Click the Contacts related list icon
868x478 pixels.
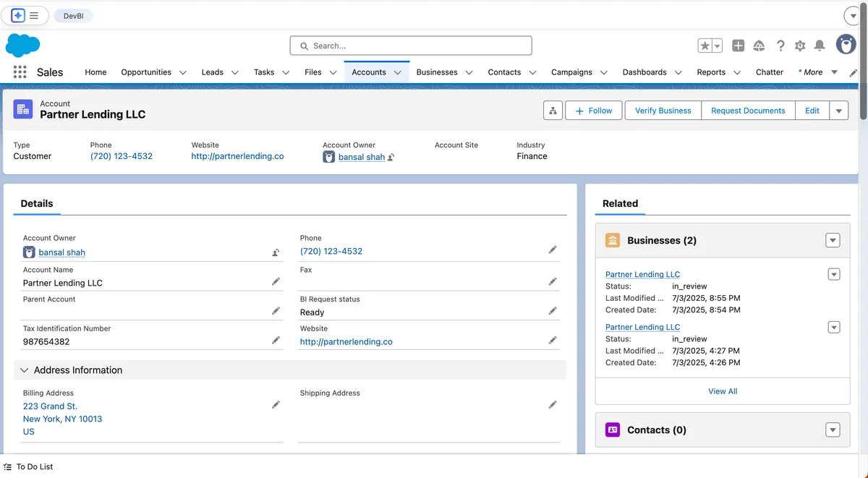click(x=613, y=430)
